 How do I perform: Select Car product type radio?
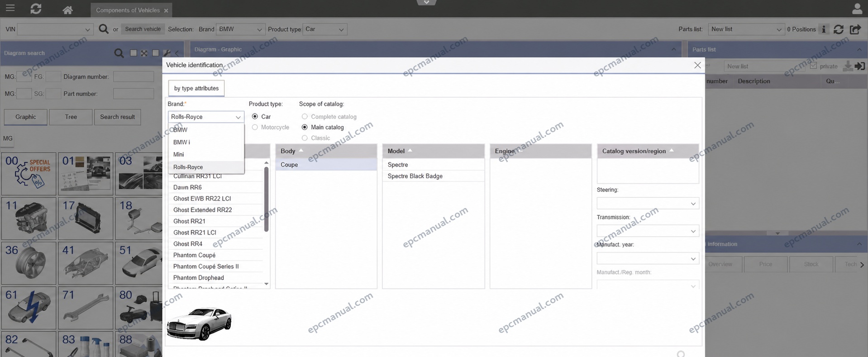(x=255, y=116)
